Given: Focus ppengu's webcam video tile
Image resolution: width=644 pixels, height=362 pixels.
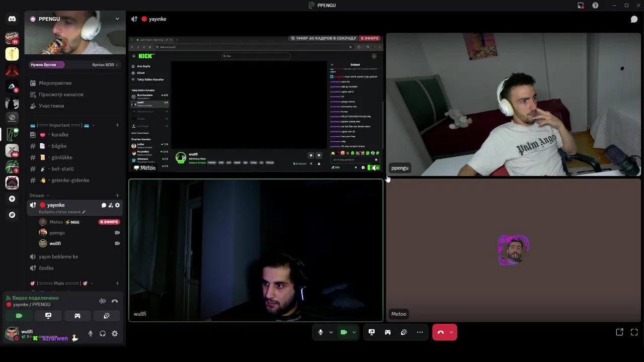Looking at the screenshot, I should [513, 104].
